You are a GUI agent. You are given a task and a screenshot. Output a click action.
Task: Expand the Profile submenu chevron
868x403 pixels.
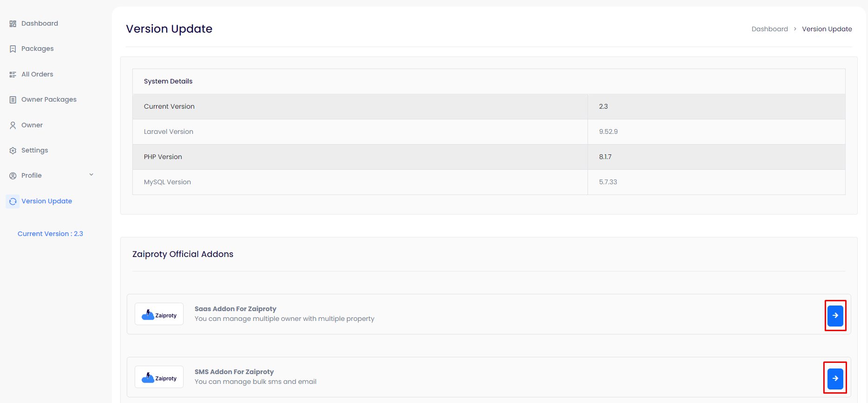(91, 175)
